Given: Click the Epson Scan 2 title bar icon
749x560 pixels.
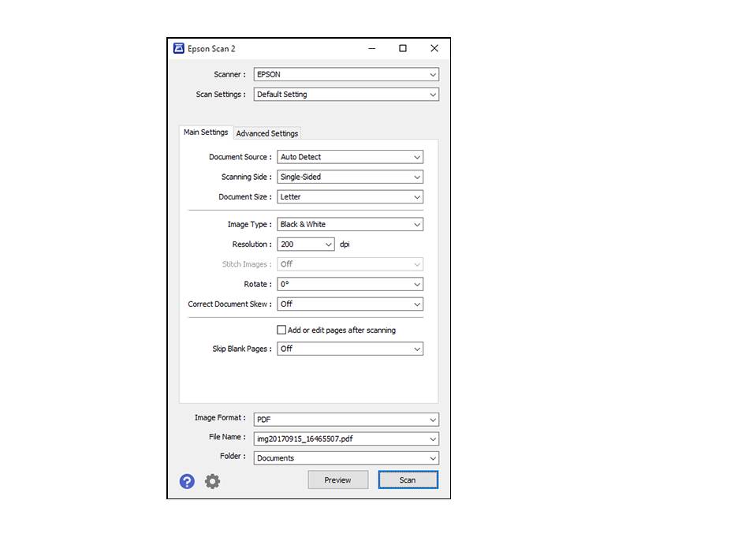Looking at the screenshot, I should [x=179, y=48].
